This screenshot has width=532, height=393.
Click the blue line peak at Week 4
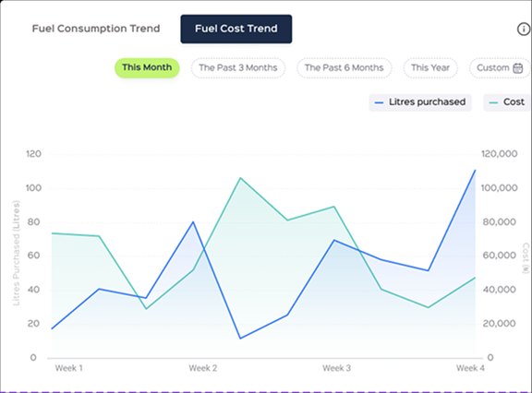(x=475, y=170)
